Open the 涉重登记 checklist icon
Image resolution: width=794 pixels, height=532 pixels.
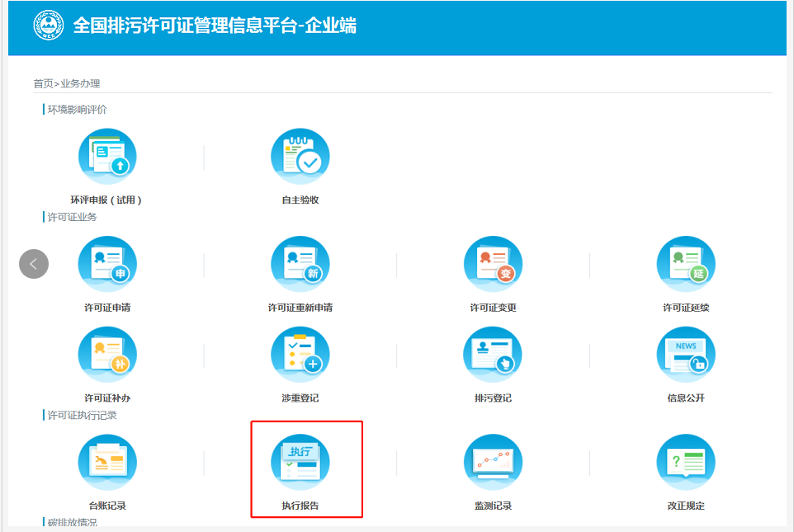coord(300,355)
